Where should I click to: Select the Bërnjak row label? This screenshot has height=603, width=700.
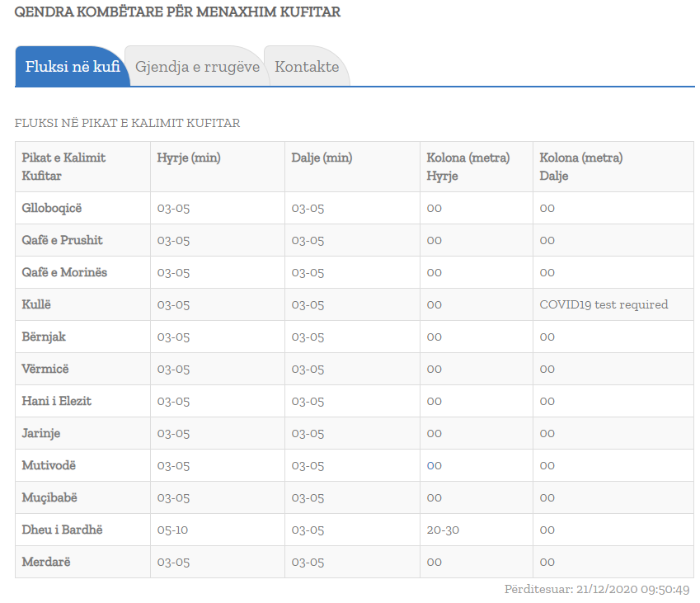pos(44,337)
